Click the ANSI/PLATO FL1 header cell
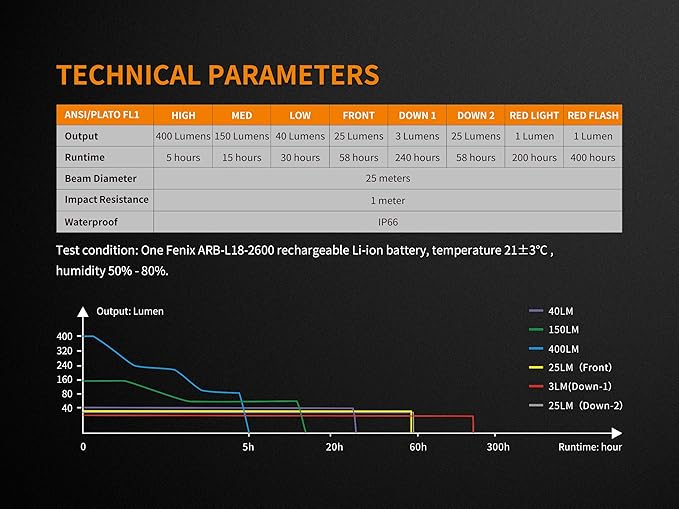 [x=104, y=116]
